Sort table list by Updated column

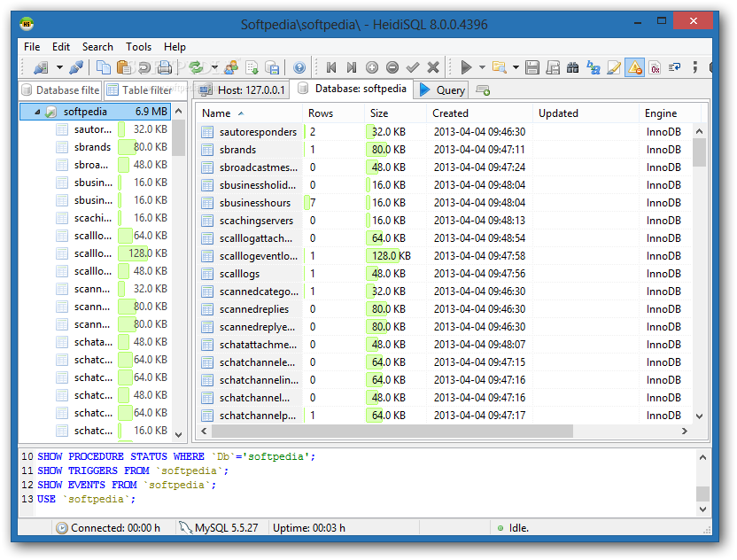[586, 113]
